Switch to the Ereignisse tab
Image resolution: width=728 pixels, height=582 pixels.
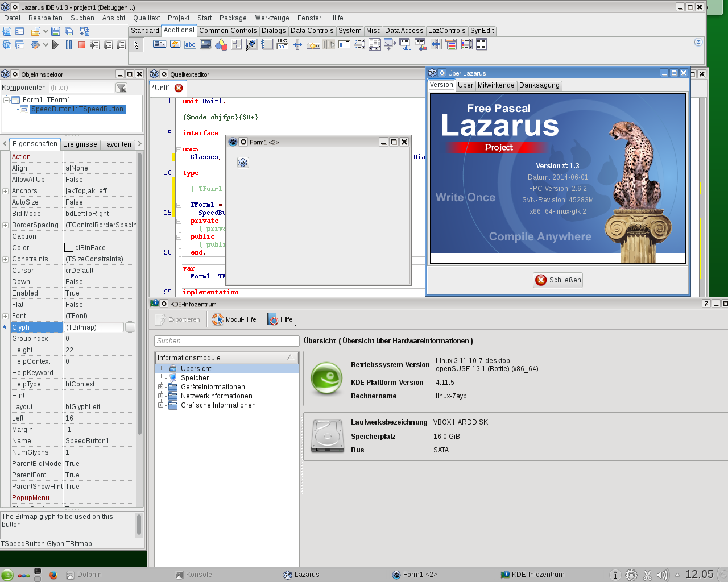coord(80,144)
